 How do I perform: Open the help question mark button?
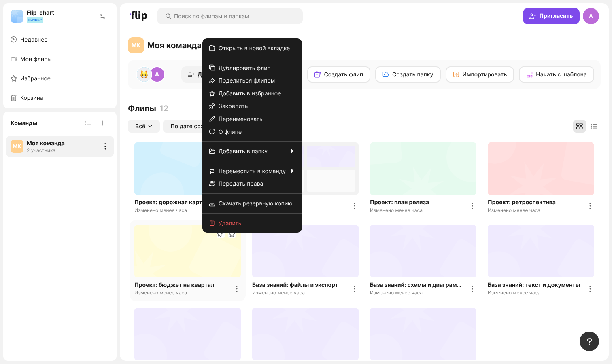(589, 341)
